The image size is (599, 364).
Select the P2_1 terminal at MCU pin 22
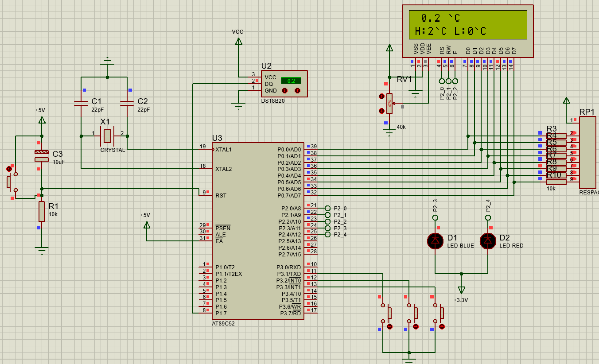(x=328, y=215)
